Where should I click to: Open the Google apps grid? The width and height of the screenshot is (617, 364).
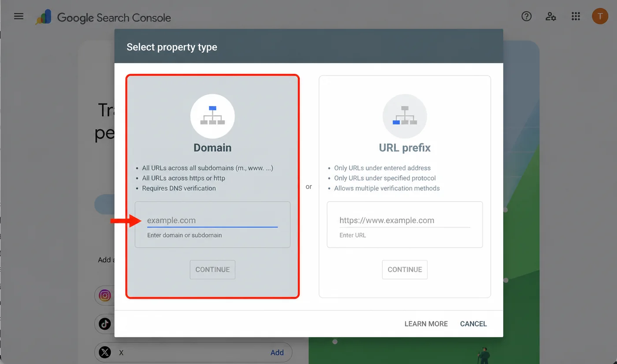(576, 17)
